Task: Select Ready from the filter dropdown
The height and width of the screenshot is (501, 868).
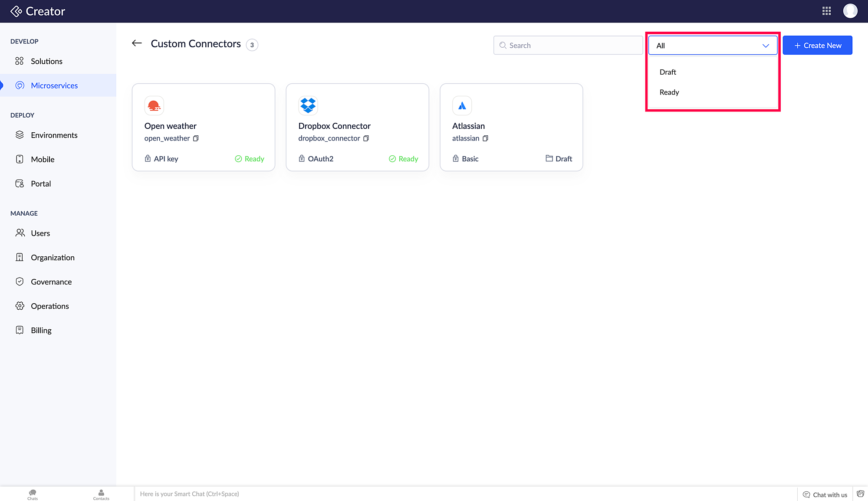Action: click(669, 92)
